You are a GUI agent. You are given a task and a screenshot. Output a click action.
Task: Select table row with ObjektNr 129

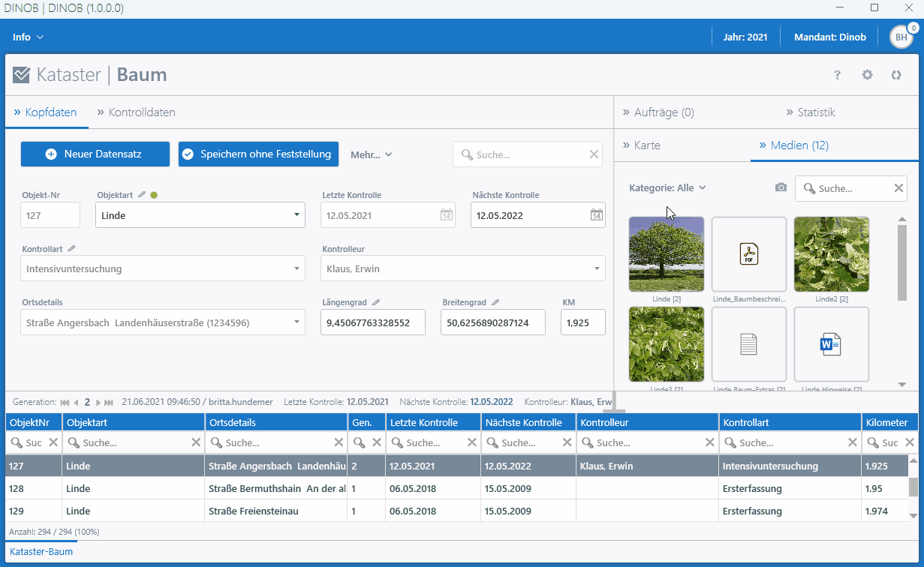coord(456,511)
